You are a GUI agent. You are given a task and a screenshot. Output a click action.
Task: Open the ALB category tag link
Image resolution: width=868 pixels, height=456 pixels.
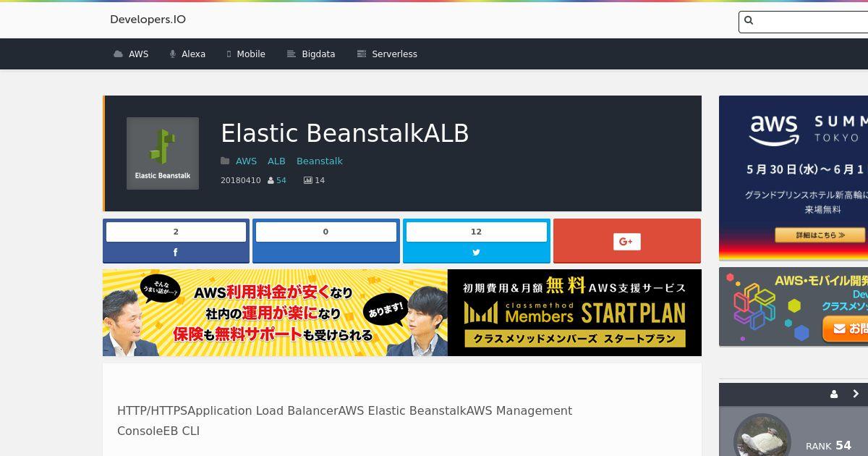click(x=276, y=161)
